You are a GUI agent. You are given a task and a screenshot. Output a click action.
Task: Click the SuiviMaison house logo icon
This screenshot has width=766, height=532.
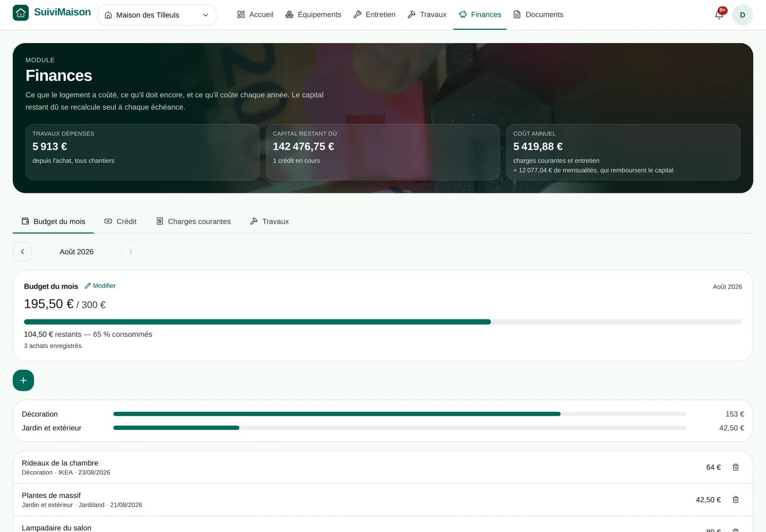click(21, 12)
